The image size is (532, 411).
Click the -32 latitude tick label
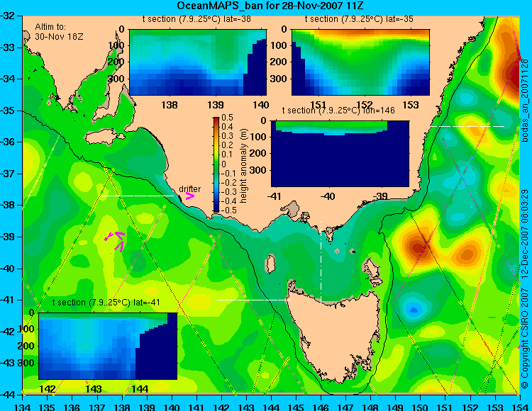(x=9, y=16)
